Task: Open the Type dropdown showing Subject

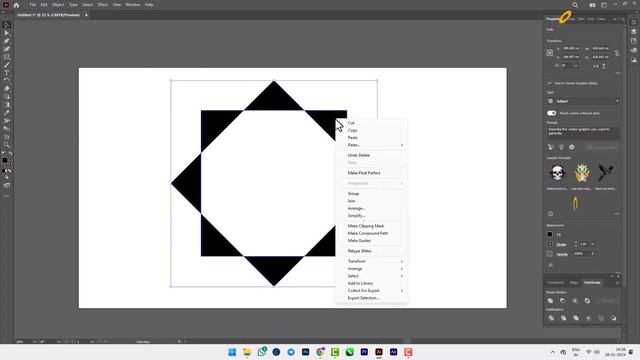Action: click(583, 101)
